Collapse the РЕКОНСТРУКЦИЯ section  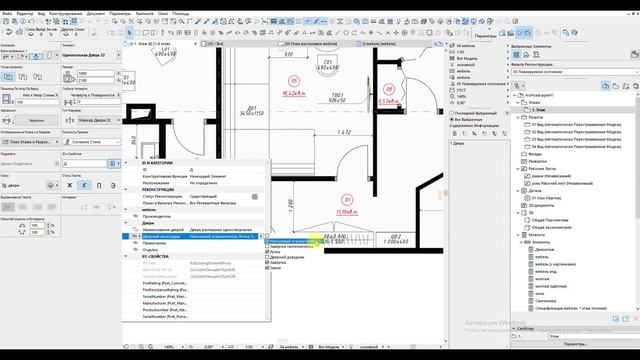(126, 189)
